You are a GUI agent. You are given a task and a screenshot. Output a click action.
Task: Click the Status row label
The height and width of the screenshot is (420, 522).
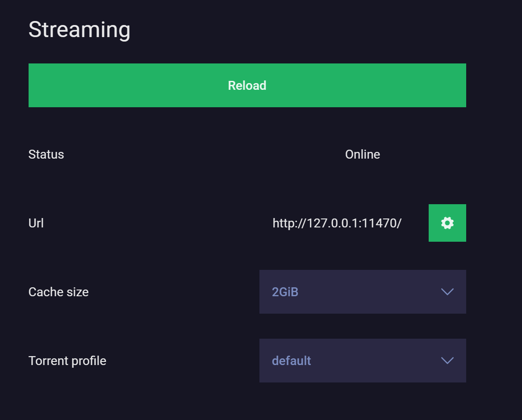point(46,154)
